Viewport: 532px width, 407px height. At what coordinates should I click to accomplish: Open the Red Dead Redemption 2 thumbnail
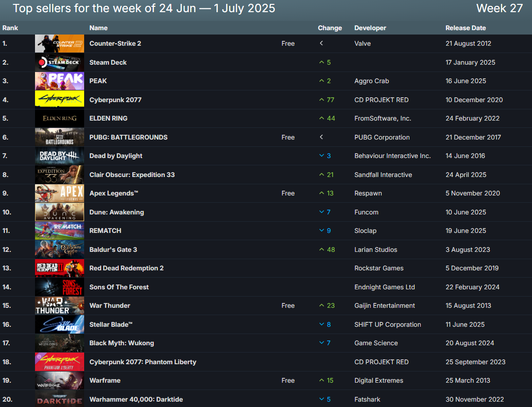coord(59,268)
